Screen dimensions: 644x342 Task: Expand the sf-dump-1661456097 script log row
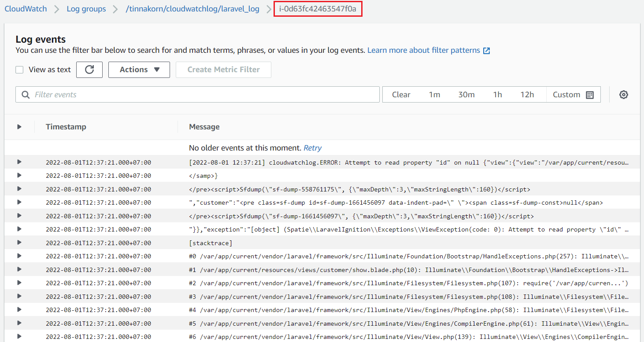[x=19, y=216]
